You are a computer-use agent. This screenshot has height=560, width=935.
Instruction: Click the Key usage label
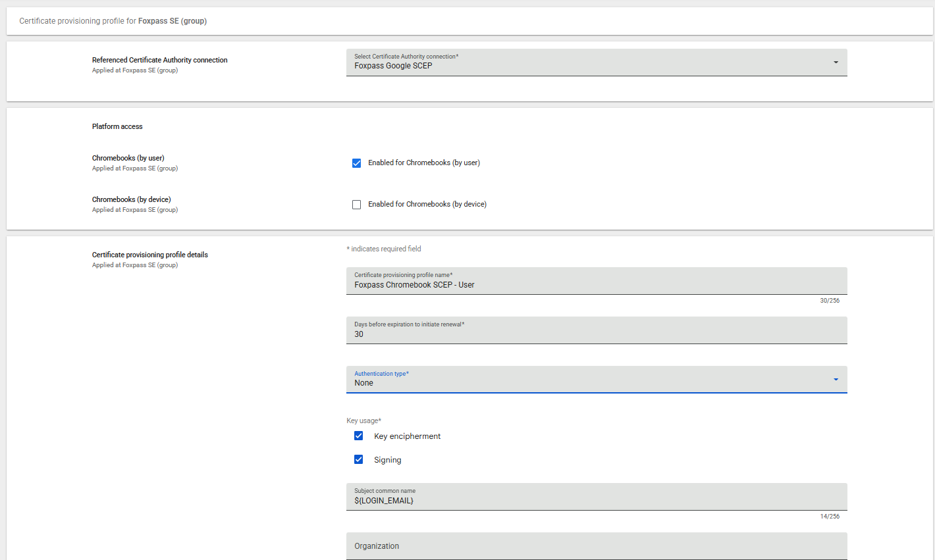click(364, 420)
